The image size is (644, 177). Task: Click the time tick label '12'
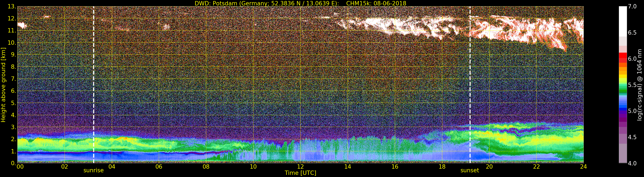point(300,167)
